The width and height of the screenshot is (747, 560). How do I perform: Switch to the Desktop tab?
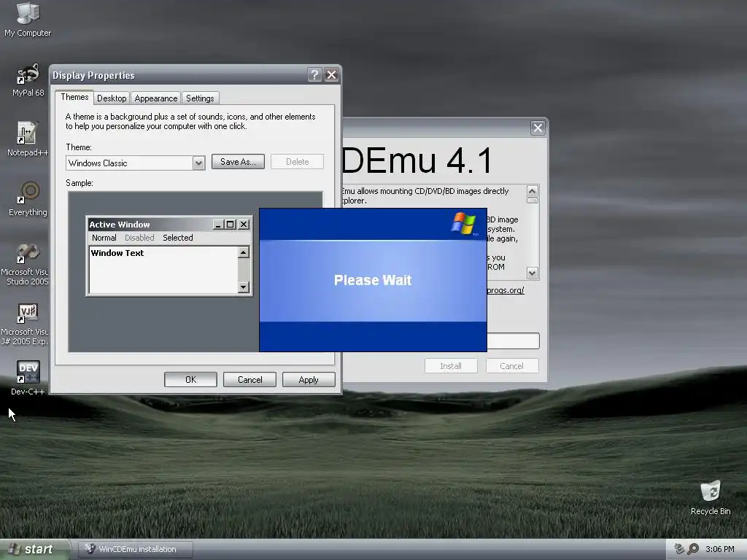pyautogui.click(x=112, y=98)
